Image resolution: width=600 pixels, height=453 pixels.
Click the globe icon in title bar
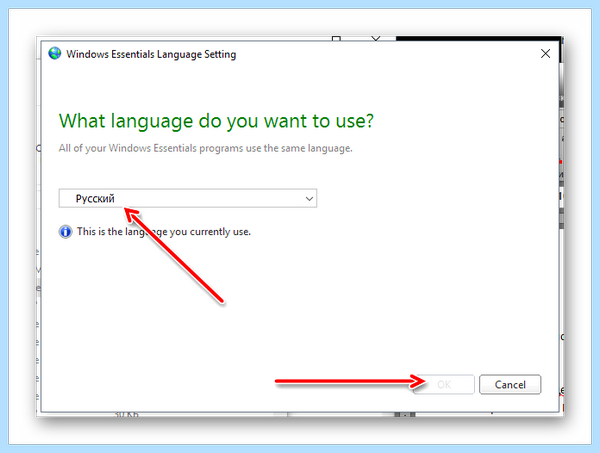click(55, 53)
